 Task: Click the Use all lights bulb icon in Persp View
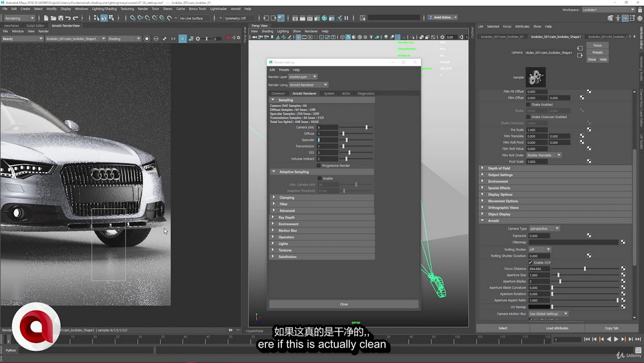pyautogui.click(x=372, y=37)
